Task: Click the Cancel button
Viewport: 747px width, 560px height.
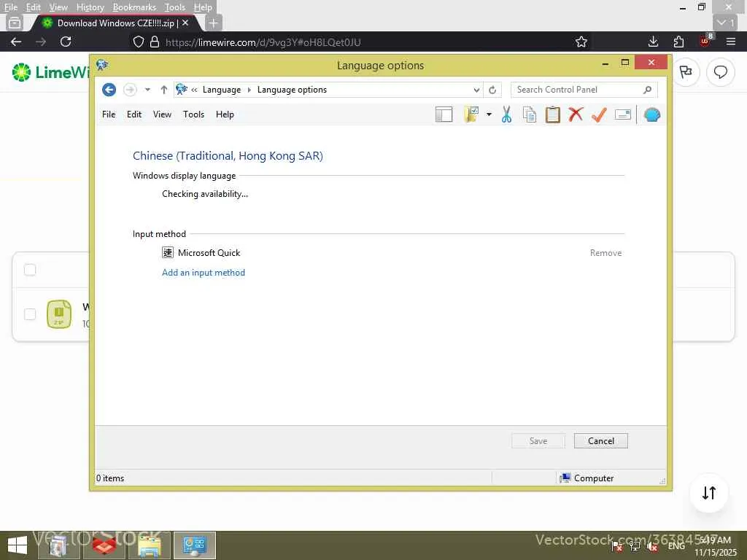Action: (x=601, y=441)
